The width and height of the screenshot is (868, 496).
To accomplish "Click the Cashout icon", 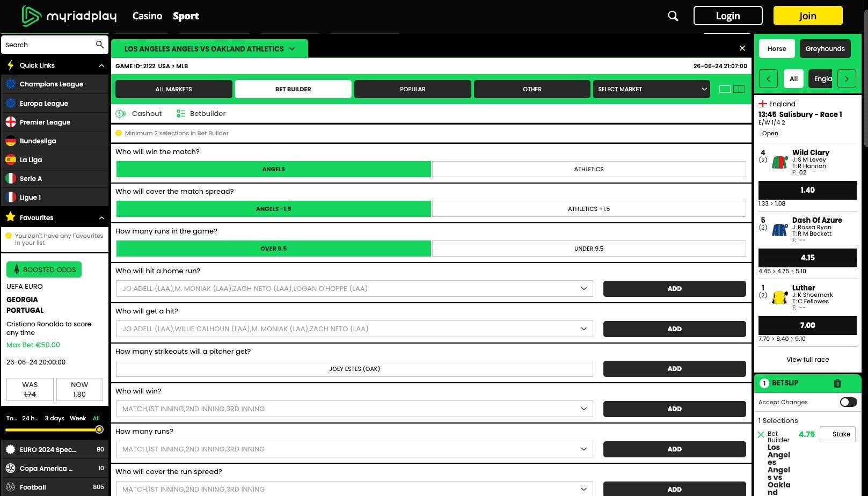I will (121, 114).
